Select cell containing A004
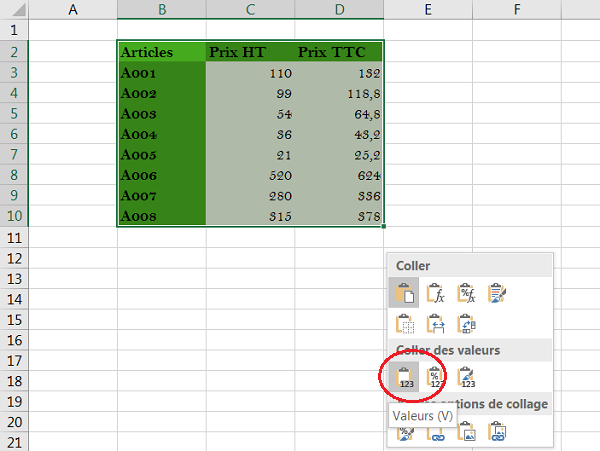This screenshot has width=600, height=451. 161,134
